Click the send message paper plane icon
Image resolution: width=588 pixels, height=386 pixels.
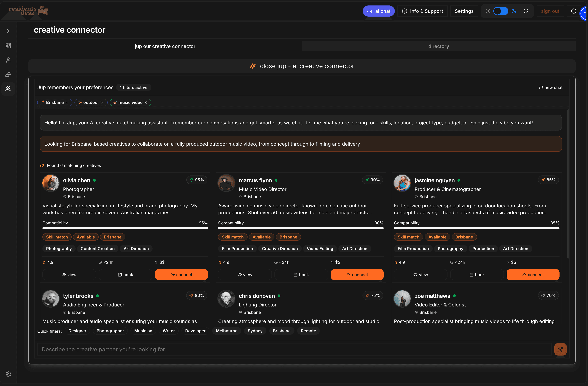[560, 349]
